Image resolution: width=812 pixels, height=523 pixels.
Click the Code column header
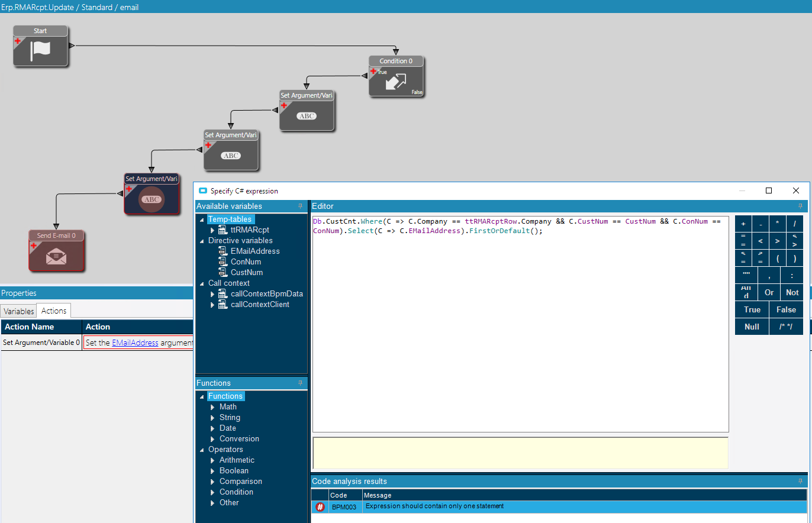tap(345, 495)
